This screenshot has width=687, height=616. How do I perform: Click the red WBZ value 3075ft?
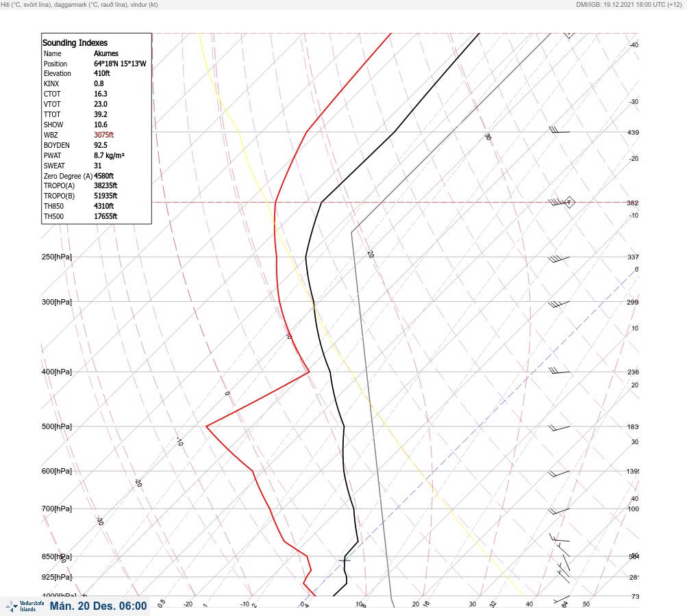[x=104, y=135]
